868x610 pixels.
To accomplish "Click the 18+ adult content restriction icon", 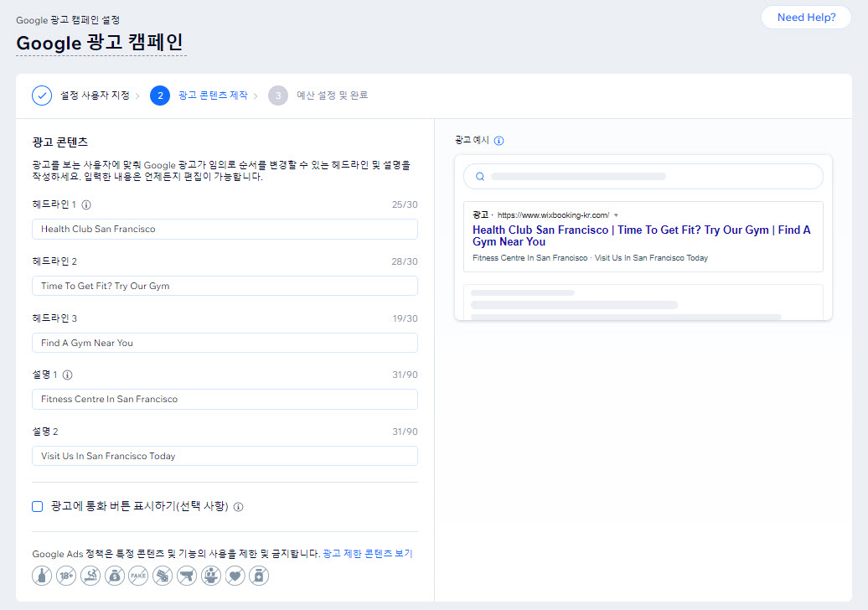I will [x=66, y=576].
